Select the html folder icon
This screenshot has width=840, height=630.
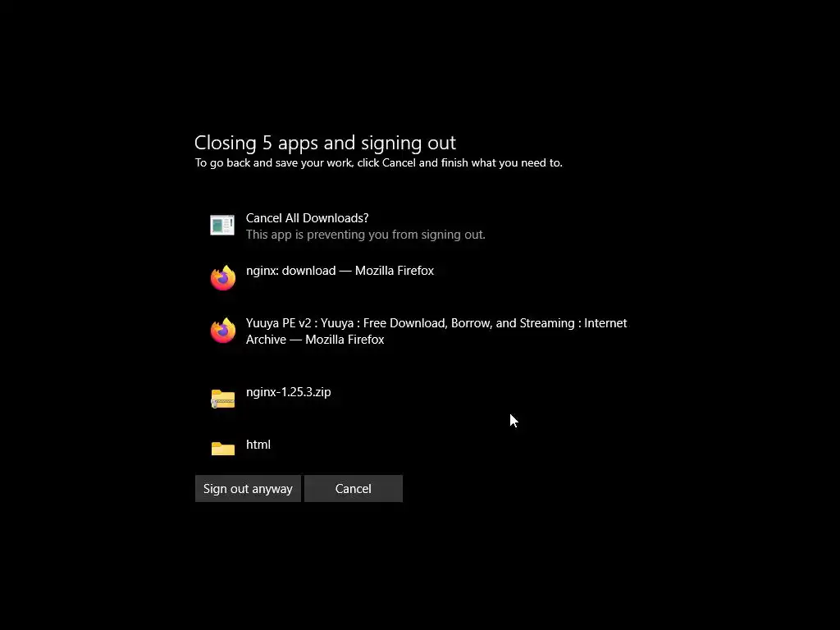pos(223,449)
